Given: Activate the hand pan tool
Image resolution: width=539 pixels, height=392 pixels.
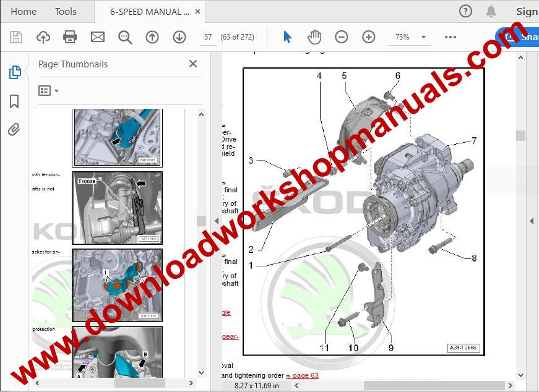Looking at the screenshot, I should [314, 37].
